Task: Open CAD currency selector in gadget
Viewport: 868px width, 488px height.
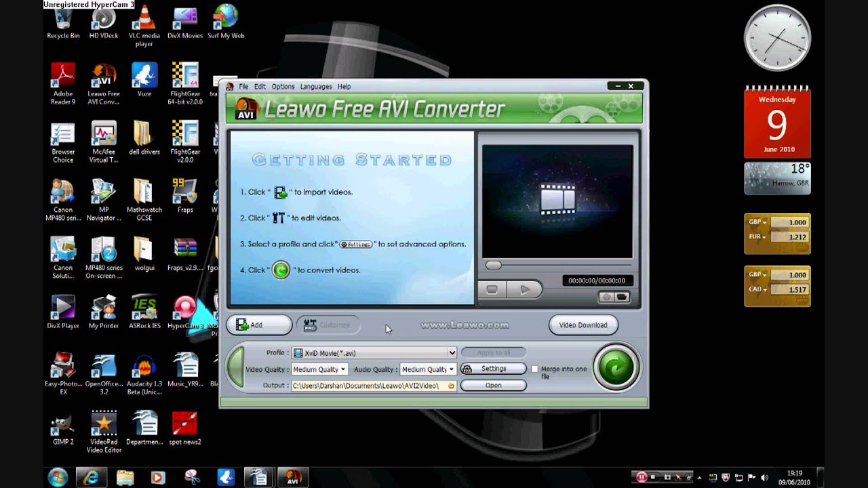Action: pyautogui.click(x=757, y=289)
